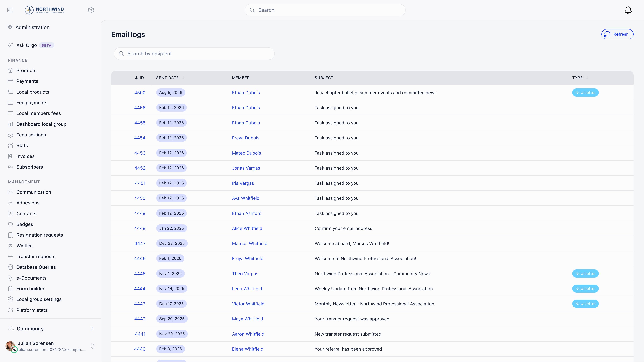
Task: Go to Communication section
Action: click(34, 192)
